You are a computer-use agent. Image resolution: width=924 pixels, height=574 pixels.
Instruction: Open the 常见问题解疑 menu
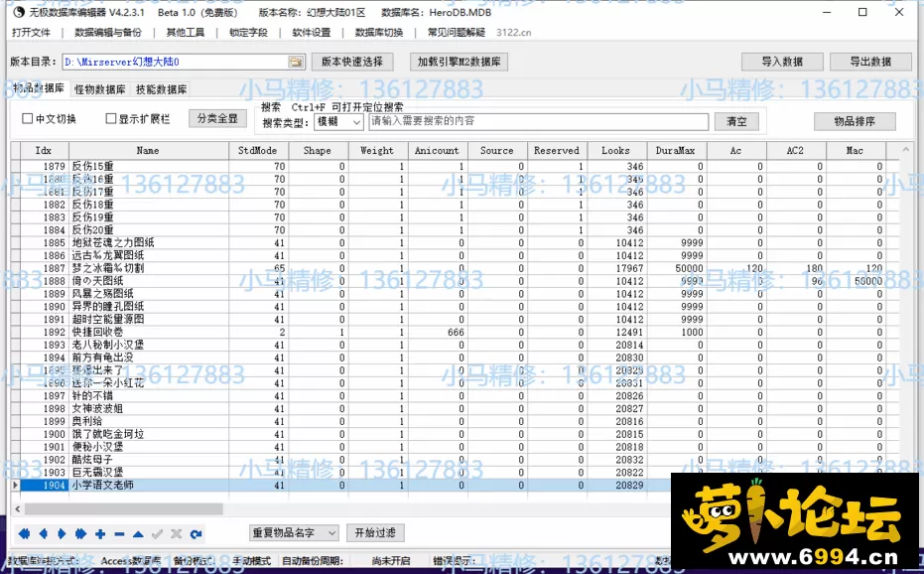457,33
